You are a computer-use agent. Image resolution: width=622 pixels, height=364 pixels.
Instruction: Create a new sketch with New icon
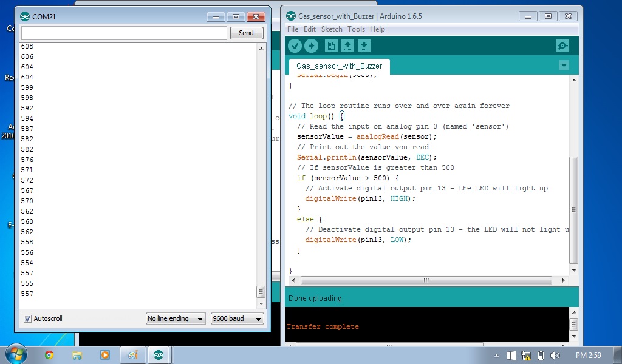(331, 46)
